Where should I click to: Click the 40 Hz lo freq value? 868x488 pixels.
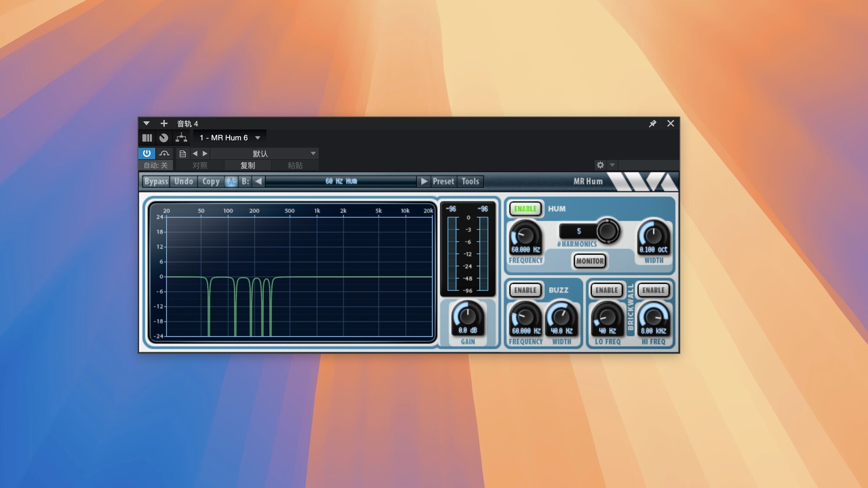coord(608,331)
